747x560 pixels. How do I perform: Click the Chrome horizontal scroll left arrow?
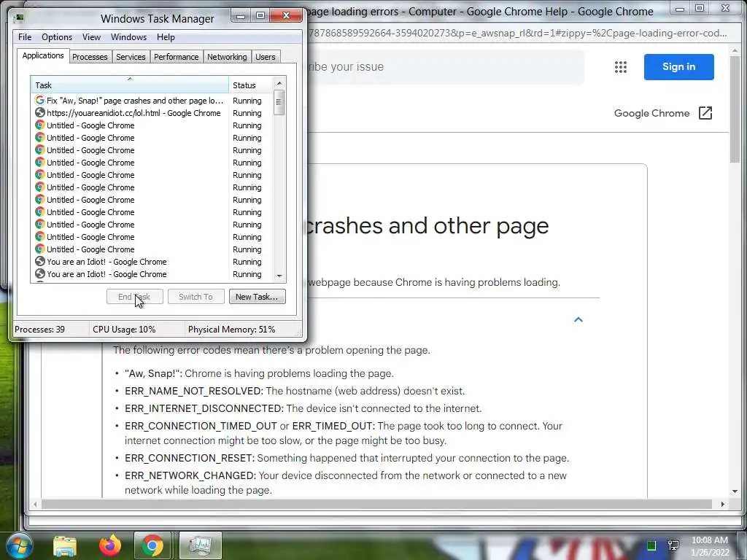(35, 504)
